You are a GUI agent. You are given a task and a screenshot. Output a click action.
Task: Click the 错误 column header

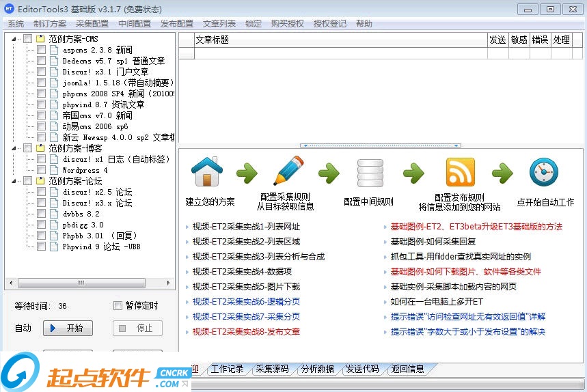tap(541, 40)
